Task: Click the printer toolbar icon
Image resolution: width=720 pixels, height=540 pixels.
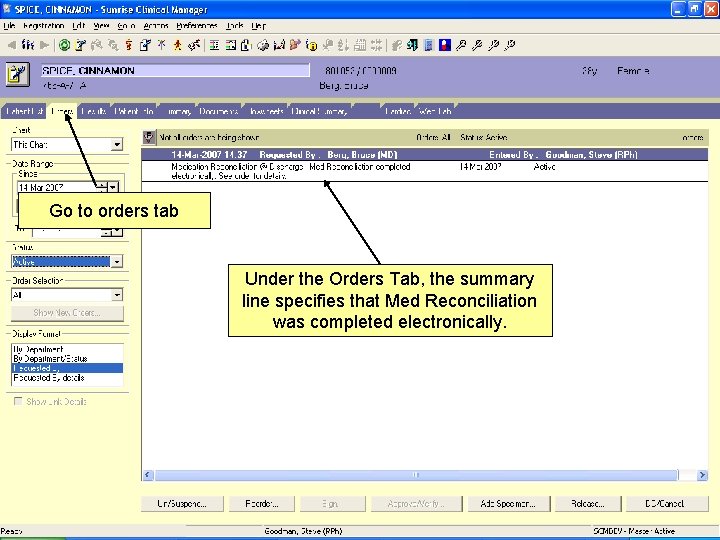Action: pos(263,45)
